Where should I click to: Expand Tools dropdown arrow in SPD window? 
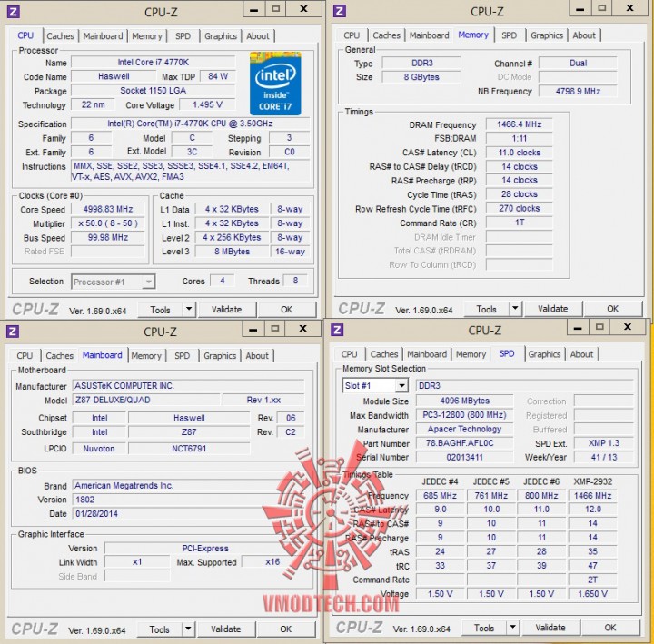coord(512,628)
